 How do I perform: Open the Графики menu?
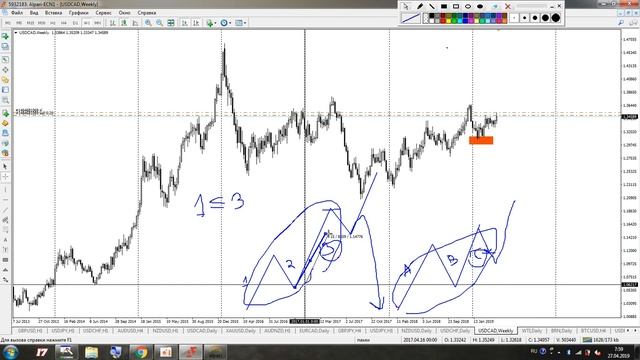click(x=78, y=13)
